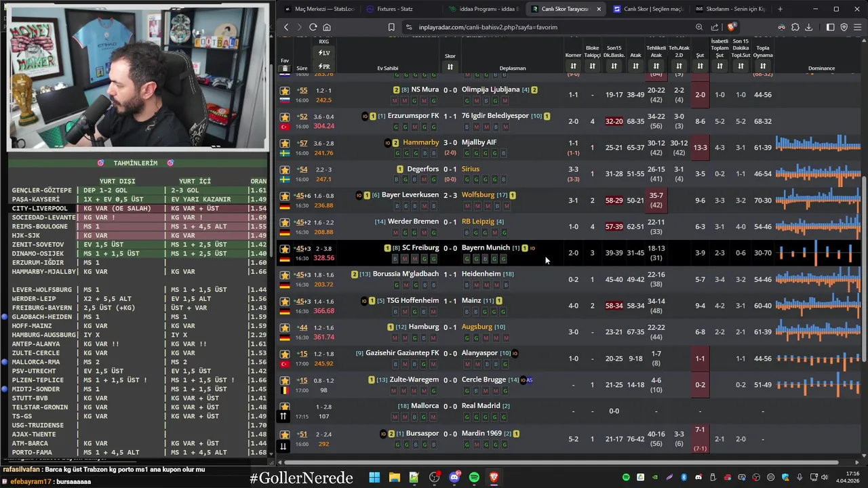
Task: Unfavorite the Erzurumspor FK match star
Action: (x=285, y=117)
